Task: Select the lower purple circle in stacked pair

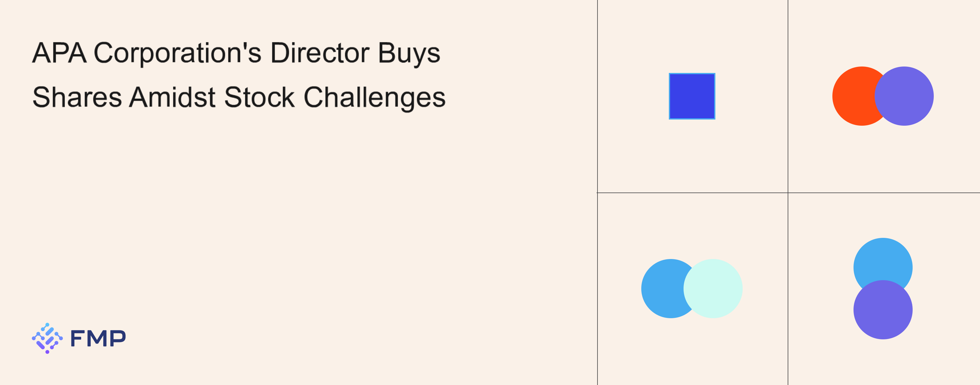Action: click(883, 310)
